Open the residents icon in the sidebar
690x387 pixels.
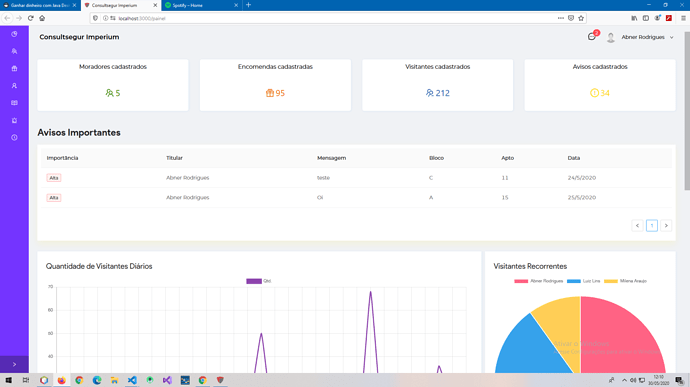point(14,51)
